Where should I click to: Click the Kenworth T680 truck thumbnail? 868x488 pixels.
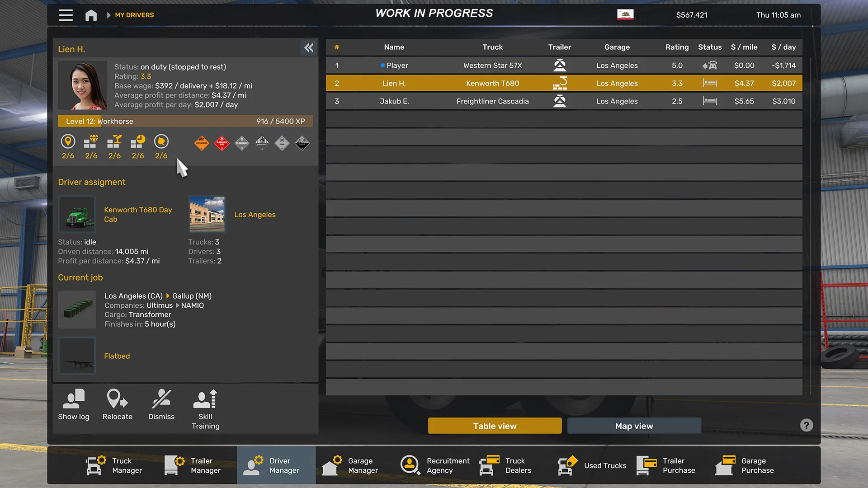point(77,214)
